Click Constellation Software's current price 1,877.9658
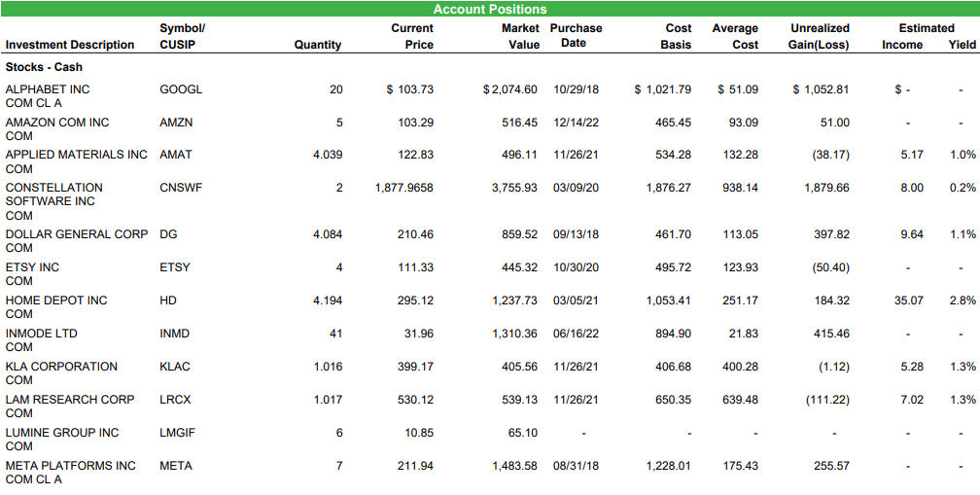 (x=403, y=188)
